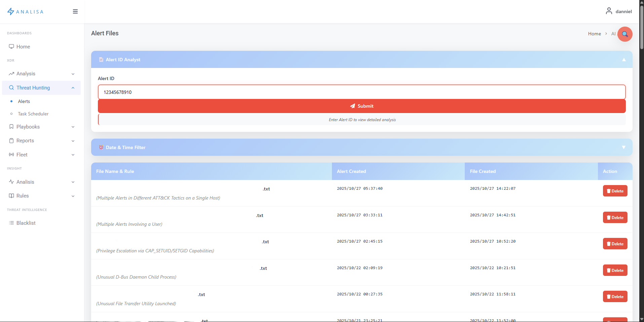The image size is (644, 322).
Task: Click the Submit button for Alert ID
Action: (362, 106)
